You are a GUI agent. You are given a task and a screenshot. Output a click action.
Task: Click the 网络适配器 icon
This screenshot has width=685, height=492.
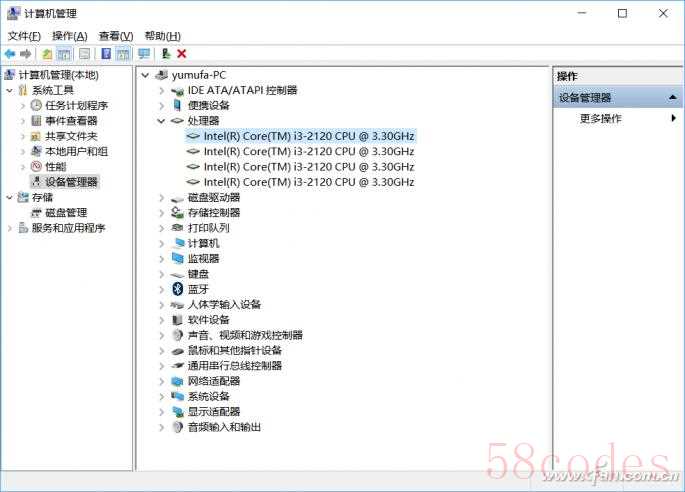(x=177, y=381)
